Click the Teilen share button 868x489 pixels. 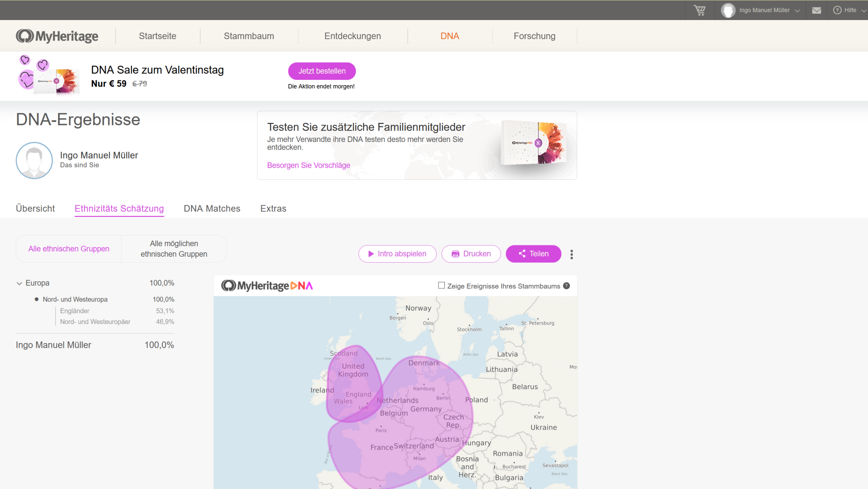point(533,254)
